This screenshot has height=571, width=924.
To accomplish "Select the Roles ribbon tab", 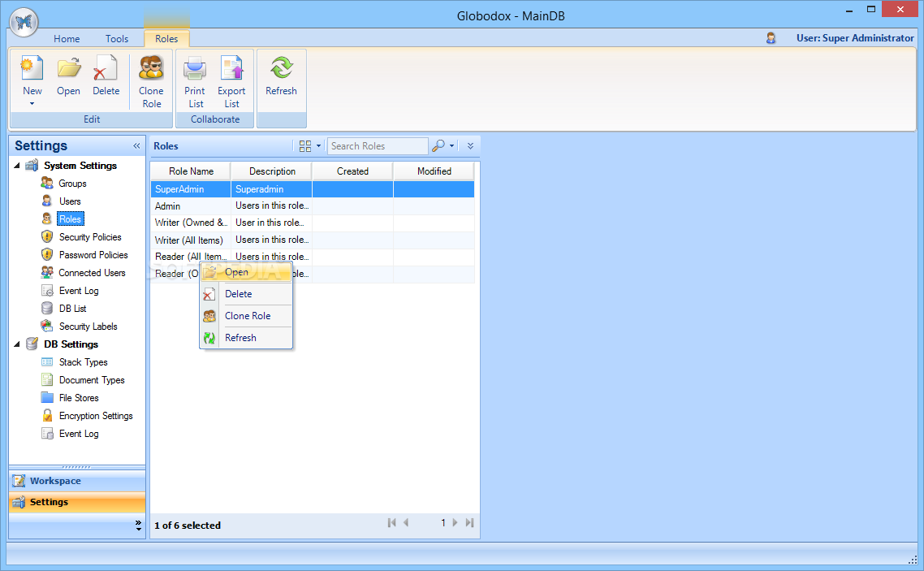I will [x=166, y=39].
